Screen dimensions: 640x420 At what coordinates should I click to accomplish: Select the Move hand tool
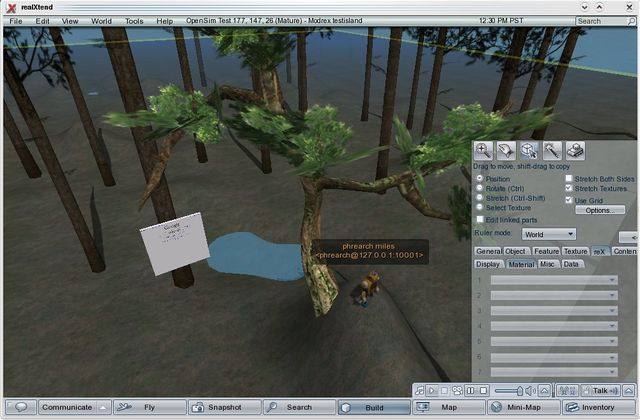point(506,150)
